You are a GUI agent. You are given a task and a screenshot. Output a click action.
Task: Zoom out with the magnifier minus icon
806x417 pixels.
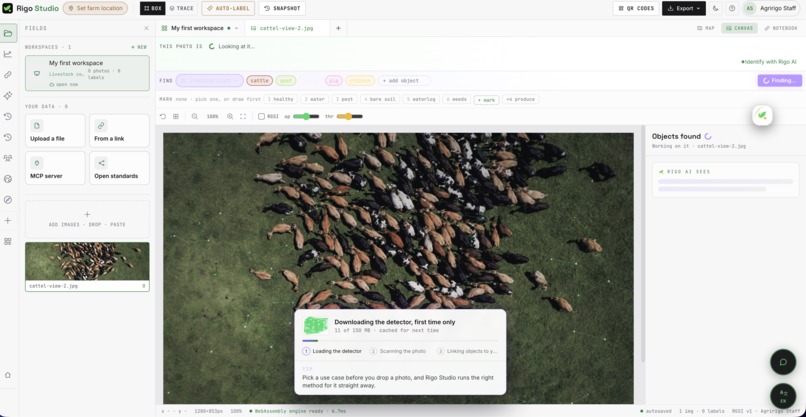coord(195,117)
